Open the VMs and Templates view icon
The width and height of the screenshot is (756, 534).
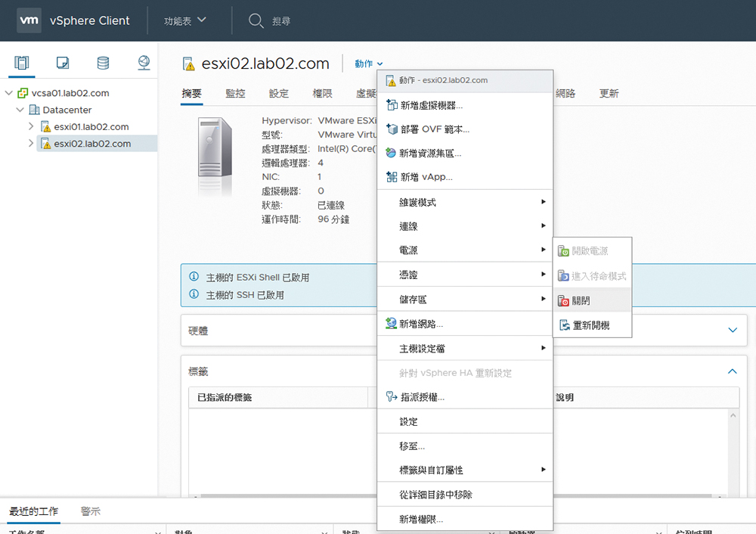(x=63, y=63)
